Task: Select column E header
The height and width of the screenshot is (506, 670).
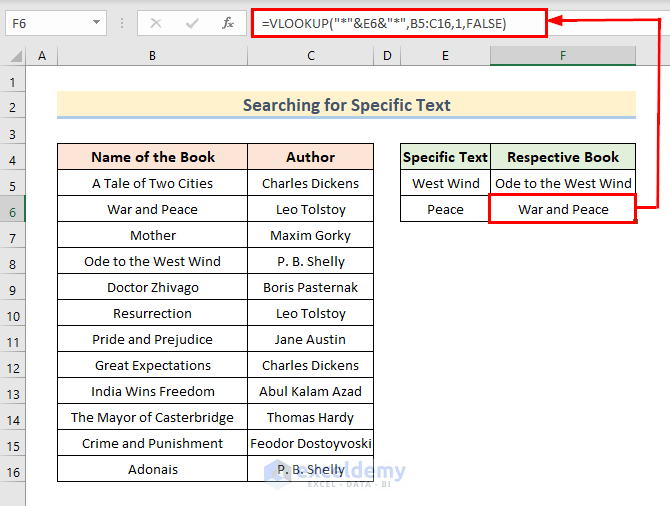Action: [x=445, y=56]
